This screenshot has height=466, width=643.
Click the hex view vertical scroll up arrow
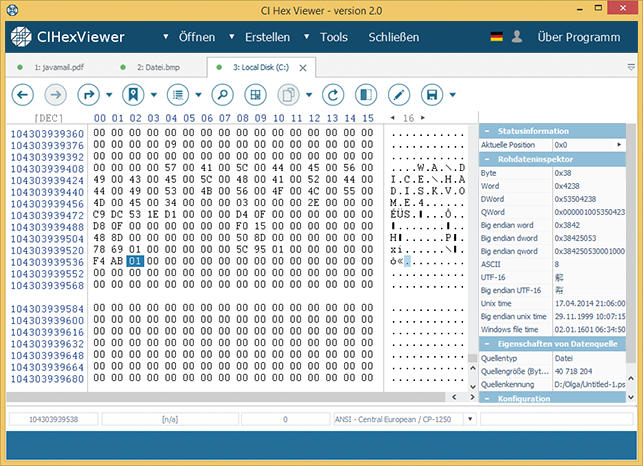pyautogui.click(x=473, y=369)
